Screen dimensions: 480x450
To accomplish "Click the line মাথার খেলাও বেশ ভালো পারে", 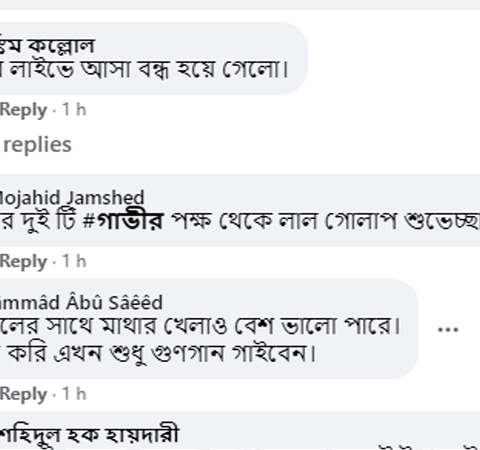I will point(251,326).
